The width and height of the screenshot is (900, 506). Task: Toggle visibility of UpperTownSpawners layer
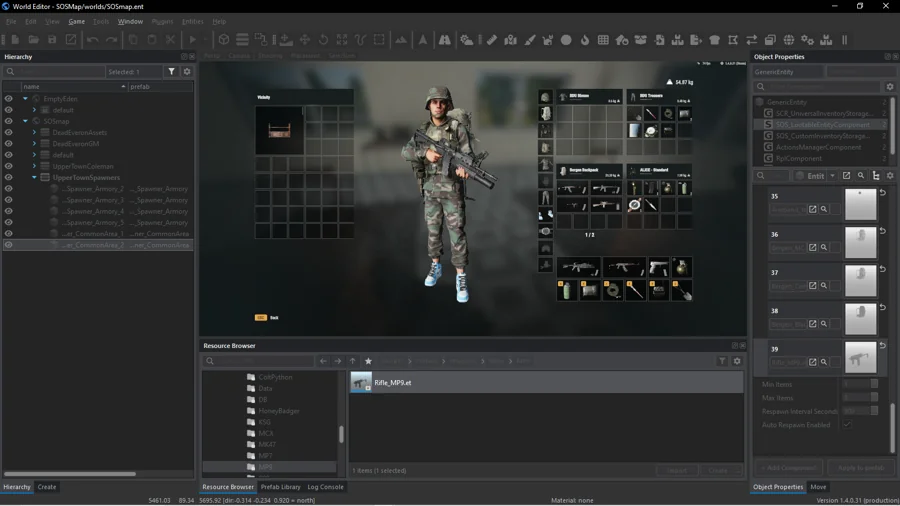[x=9, y=177]
